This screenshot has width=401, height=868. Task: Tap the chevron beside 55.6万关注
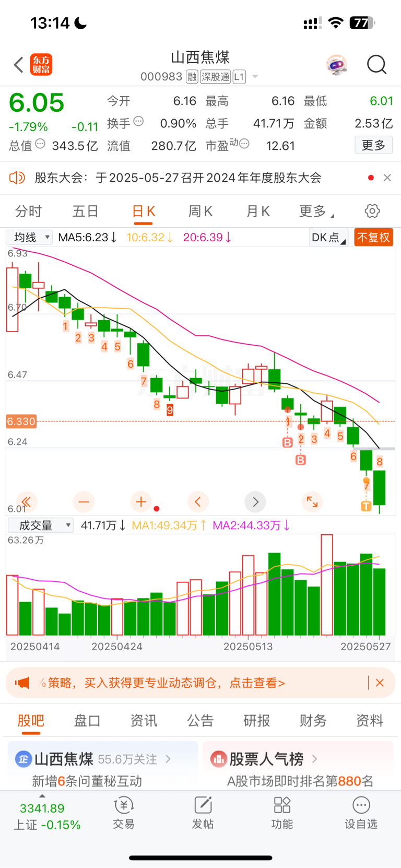168,759
